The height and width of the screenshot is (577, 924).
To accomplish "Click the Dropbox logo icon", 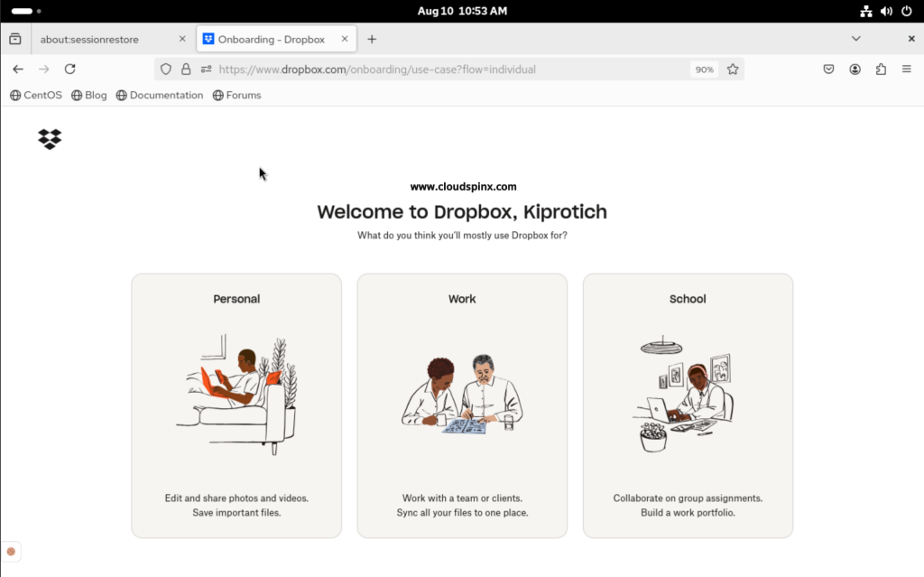I will click(x=50, y=139).
